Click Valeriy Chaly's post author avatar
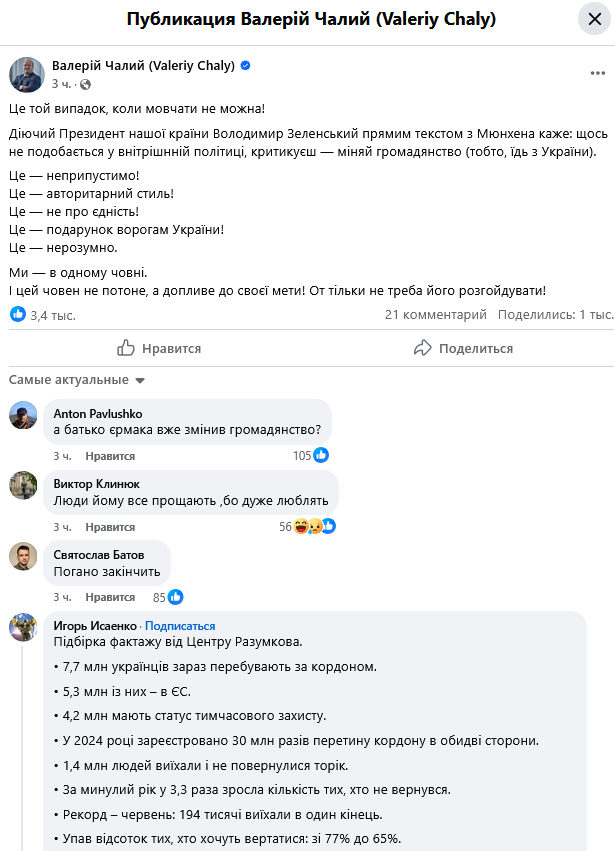The image size is (615, 851). [x=27, y=75]
